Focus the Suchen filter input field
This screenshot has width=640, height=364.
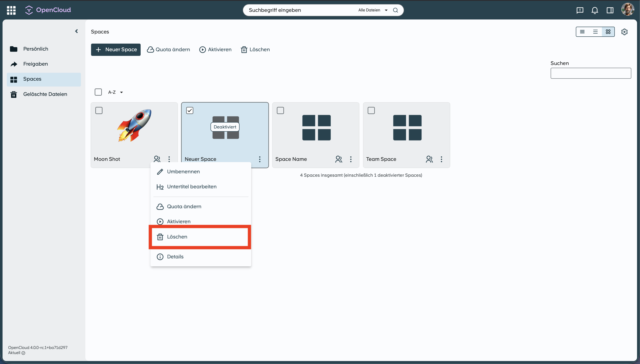(x=590, y=73)
